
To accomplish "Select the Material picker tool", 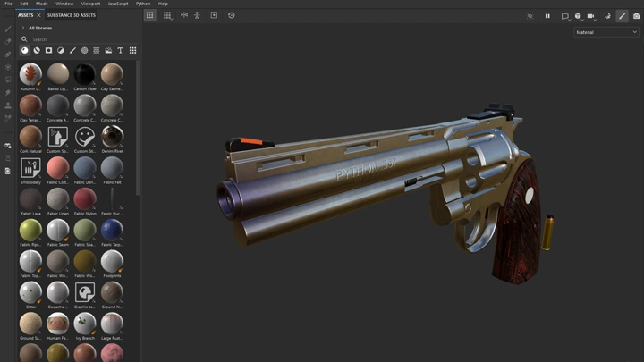I will (8, 118).
